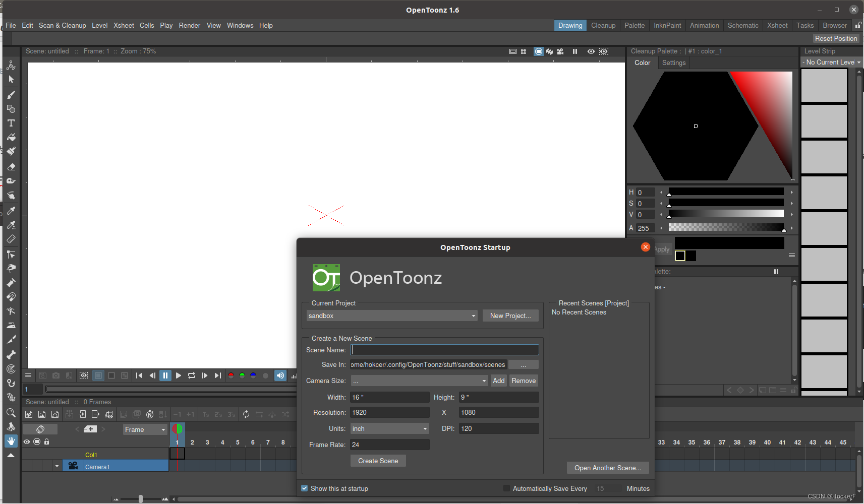Open the No Current Level dropdown

[831, 62]
